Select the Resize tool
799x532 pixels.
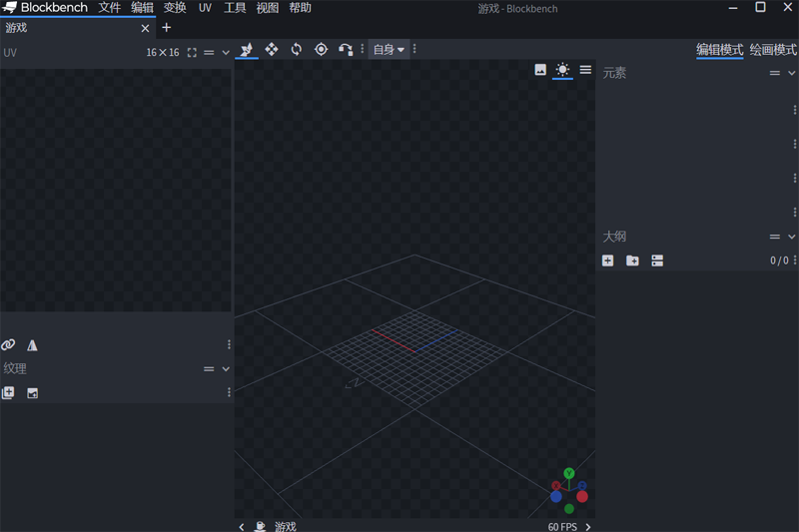[271, 49]
